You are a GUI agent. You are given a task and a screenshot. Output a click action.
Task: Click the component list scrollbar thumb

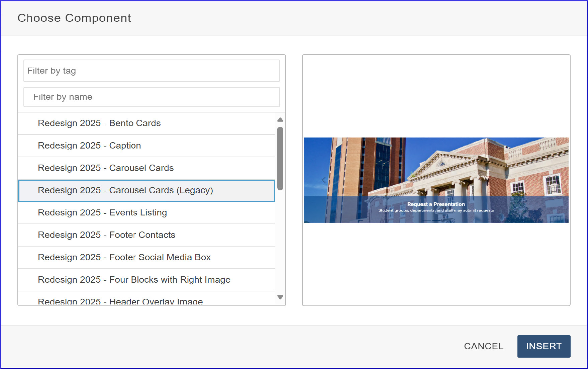click(280, 158)
